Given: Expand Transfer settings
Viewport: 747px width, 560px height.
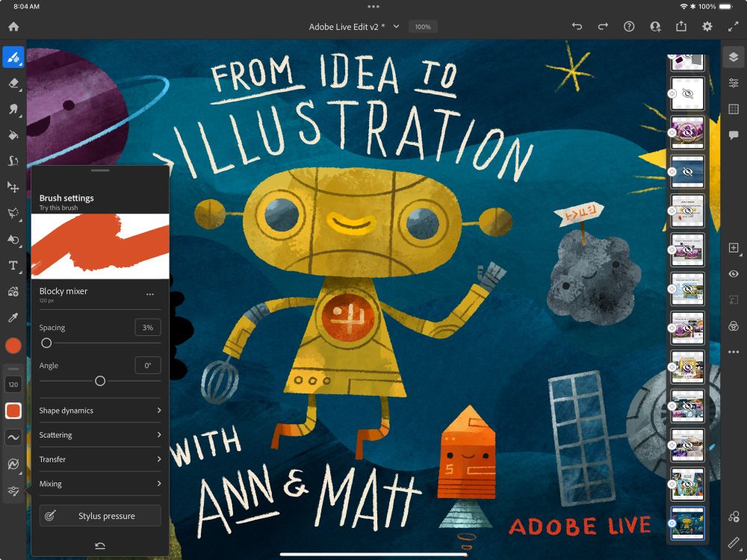Looking at the screenshot, I should point(100,459).
